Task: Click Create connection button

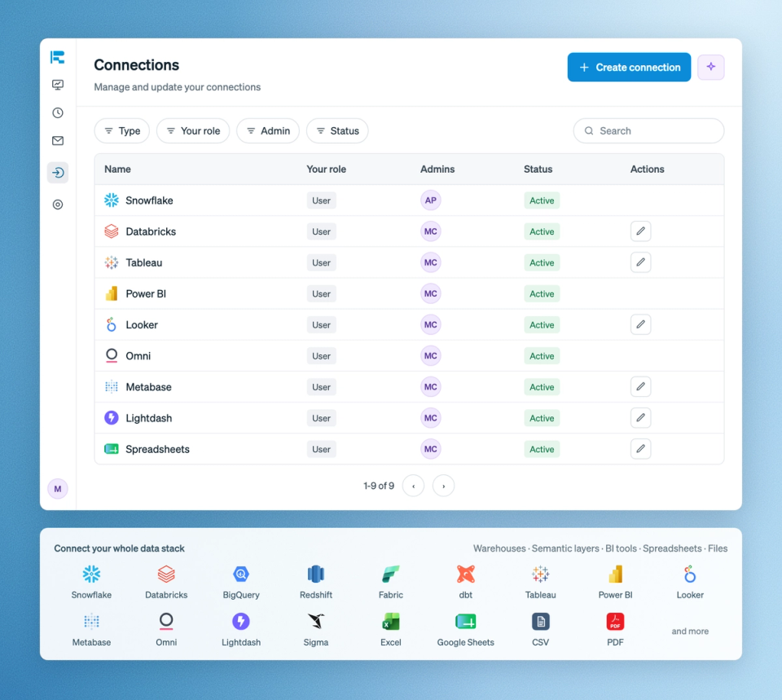Action: [629, 67]
